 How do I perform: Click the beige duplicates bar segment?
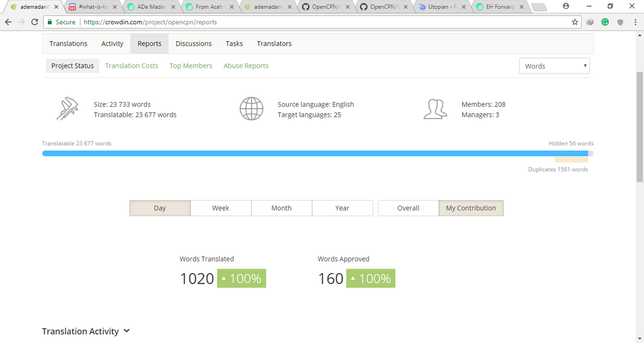click(x=572, y=159)
